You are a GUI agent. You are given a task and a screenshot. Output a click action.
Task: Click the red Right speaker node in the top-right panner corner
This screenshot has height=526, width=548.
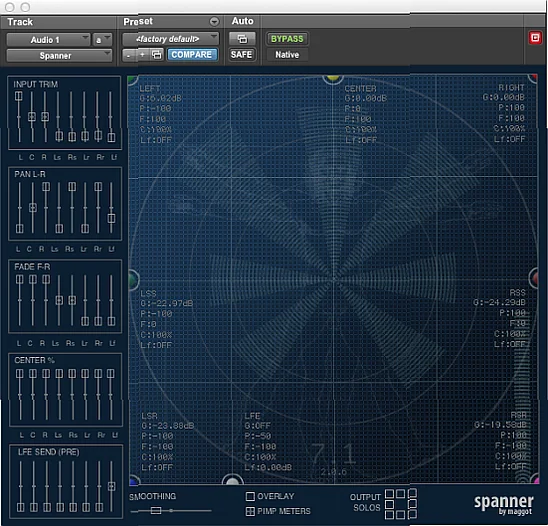point(533,78)
